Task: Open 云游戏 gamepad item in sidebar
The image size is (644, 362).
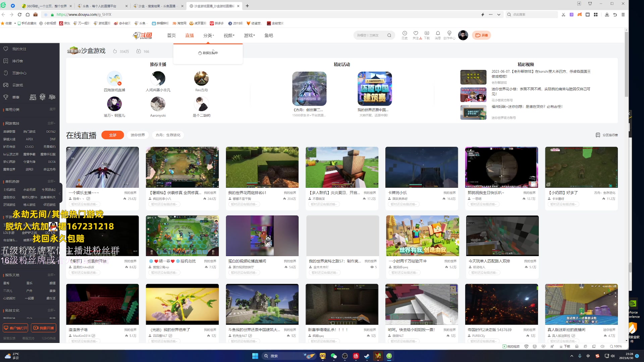Action: [17, 85]
